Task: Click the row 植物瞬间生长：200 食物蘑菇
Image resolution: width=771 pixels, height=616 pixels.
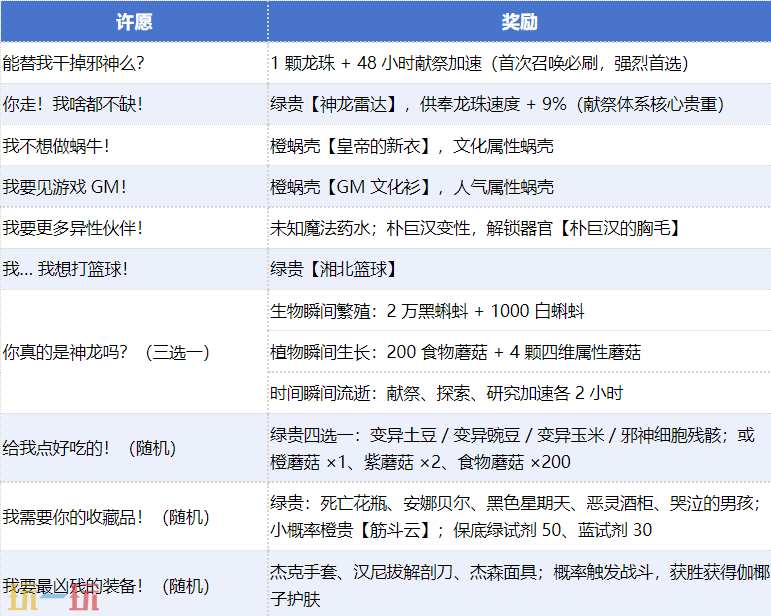Action: (520, 352)
